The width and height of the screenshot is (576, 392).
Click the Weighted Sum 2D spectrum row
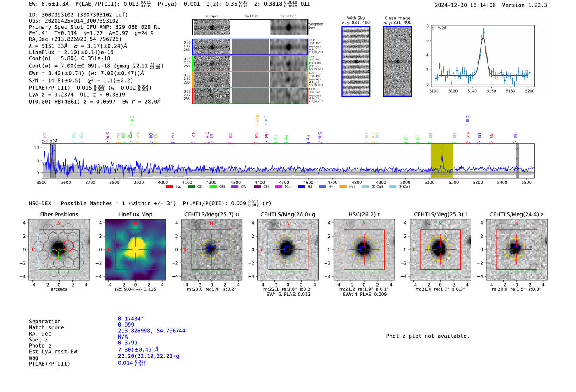point(250,27)
